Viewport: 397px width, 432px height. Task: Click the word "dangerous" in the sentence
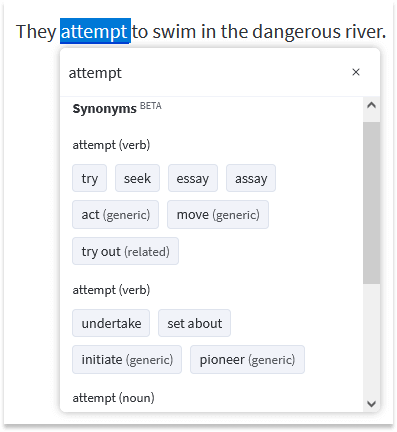click(296, 32)
